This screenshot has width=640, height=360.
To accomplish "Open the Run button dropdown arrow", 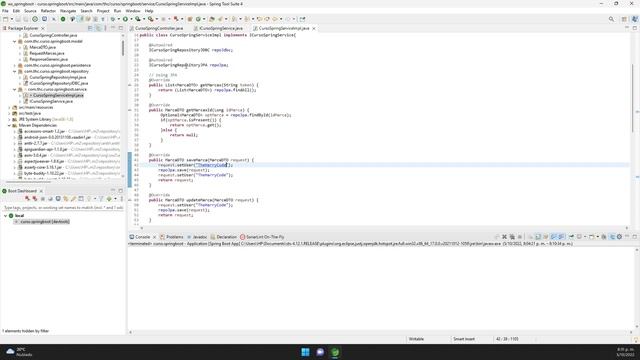I will point(131,19).
